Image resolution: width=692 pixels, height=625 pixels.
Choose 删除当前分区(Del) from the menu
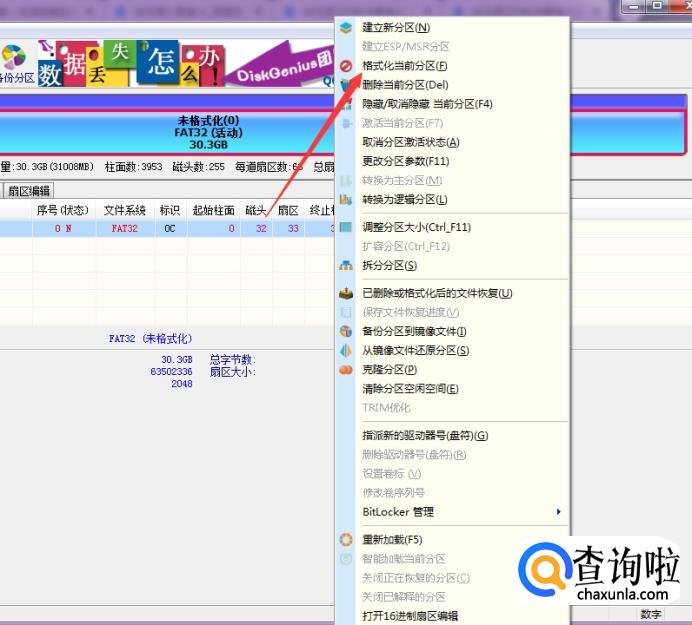[405, 85]
